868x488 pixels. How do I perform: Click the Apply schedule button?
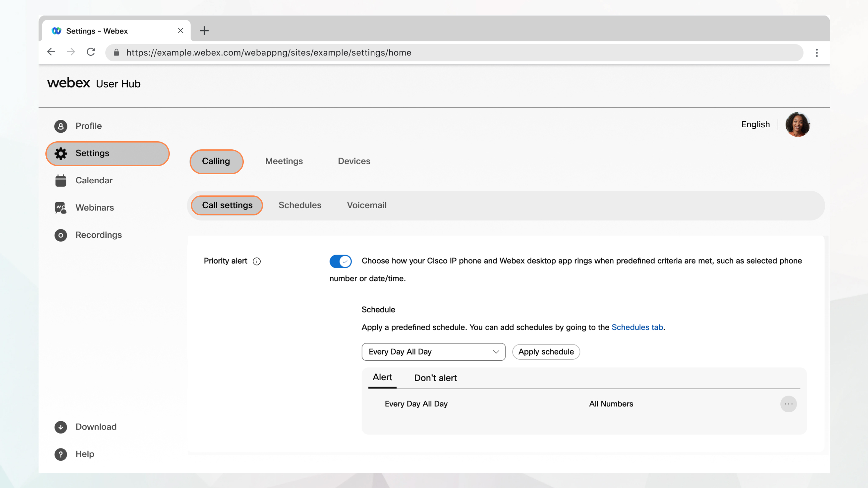[546, 351]
